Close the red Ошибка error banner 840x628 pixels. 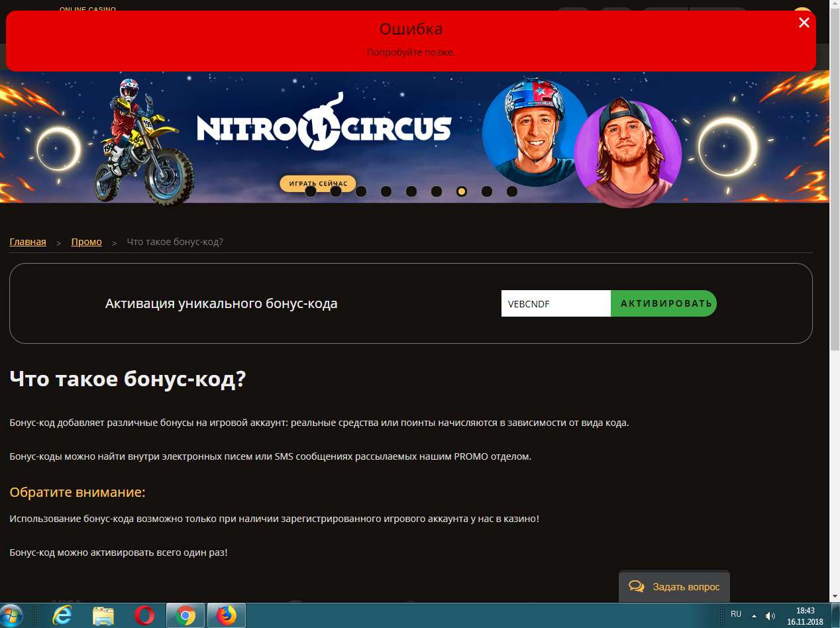coord(804,23)
